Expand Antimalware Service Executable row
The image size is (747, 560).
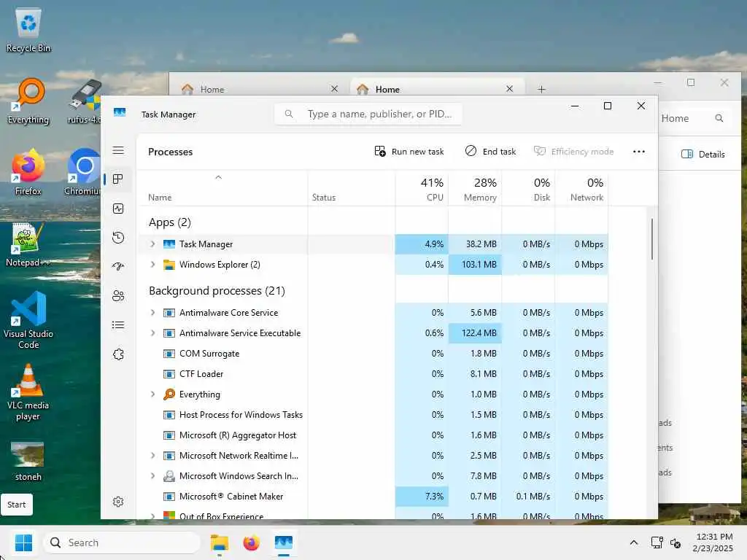(x=152, y=332)
